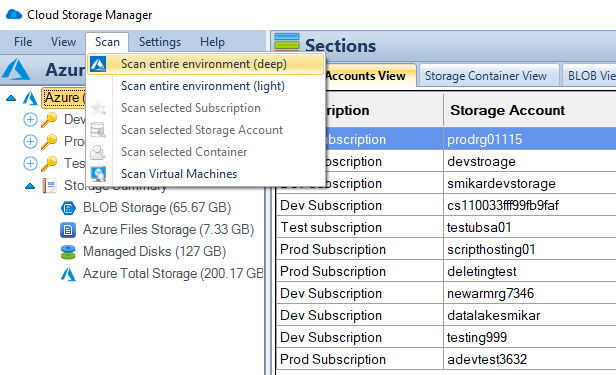Open the File menu

pos(23,42)
